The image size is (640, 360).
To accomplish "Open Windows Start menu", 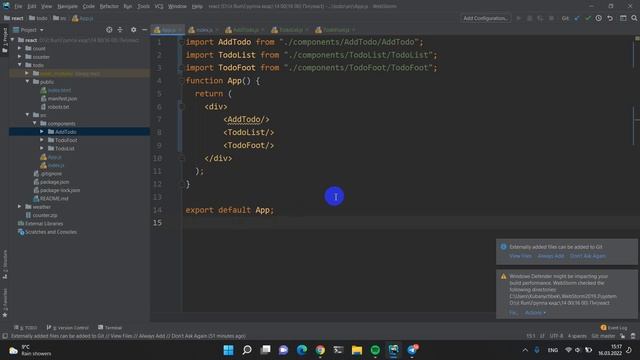I will (229, 350).
